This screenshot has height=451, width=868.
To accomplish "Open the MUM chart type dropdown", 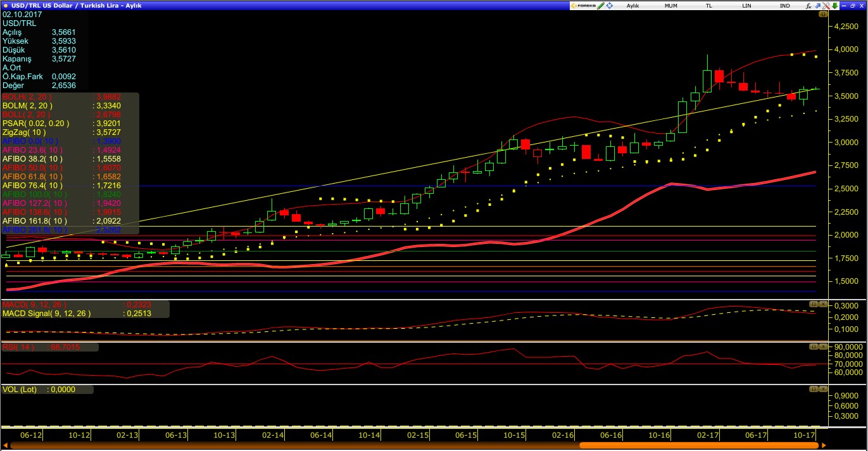I will point(670,5).
